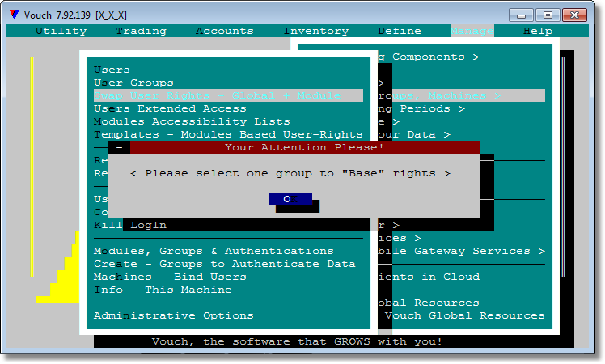Open Machines - Bind Users

[x=170, y=277]
